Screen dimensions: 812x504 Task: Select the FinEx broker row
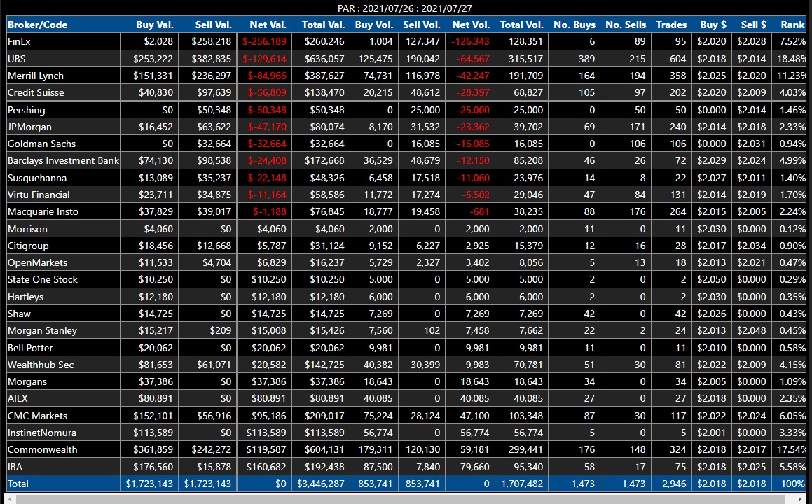(x=406, y=41)
